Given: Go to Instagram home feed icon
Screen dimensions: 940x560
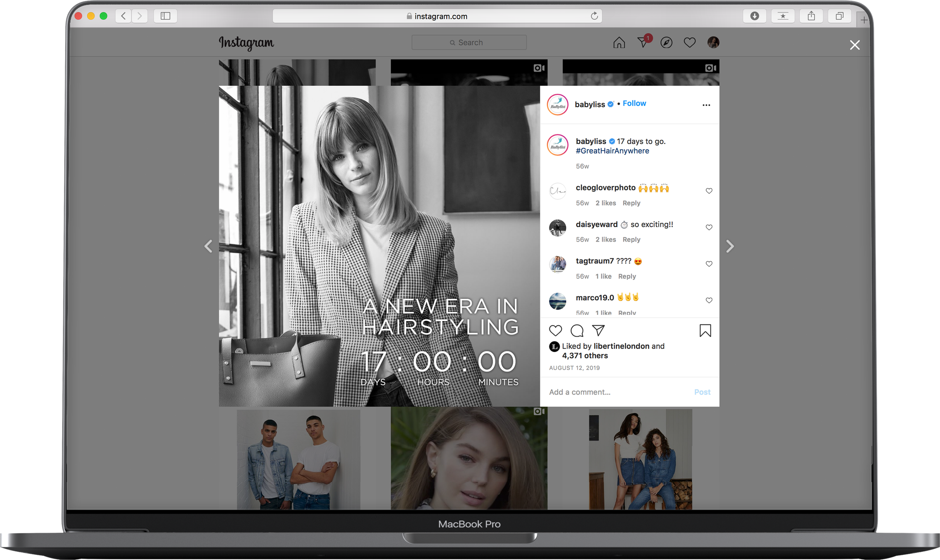Looking at the screenshot, I should pos(619,42).
